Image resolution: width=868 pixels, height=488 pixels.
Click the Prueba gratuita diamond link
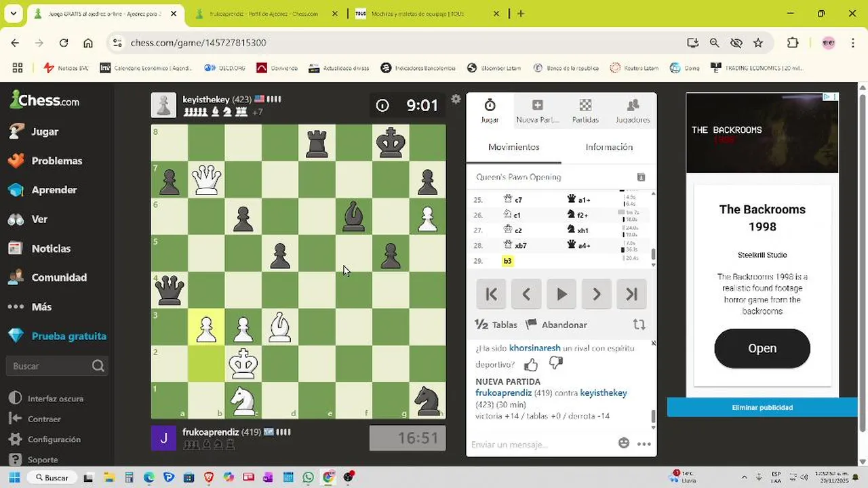pyautogui.click(x=57, y=335)
